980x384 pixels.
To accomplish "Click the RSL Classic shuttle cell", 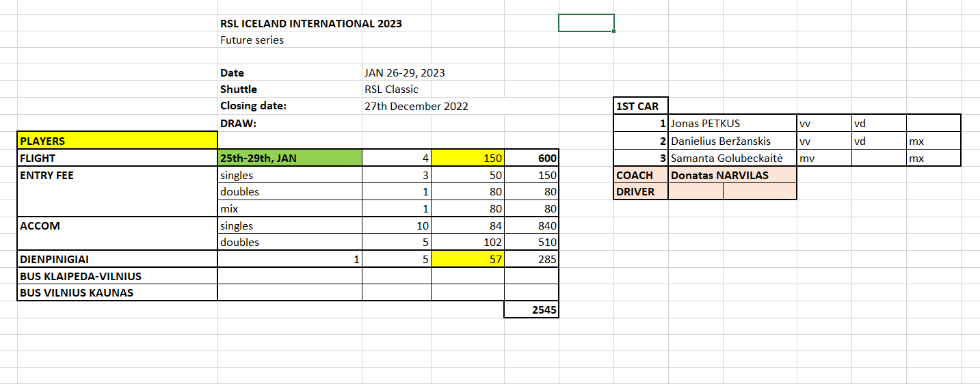I will coord(392,89).
